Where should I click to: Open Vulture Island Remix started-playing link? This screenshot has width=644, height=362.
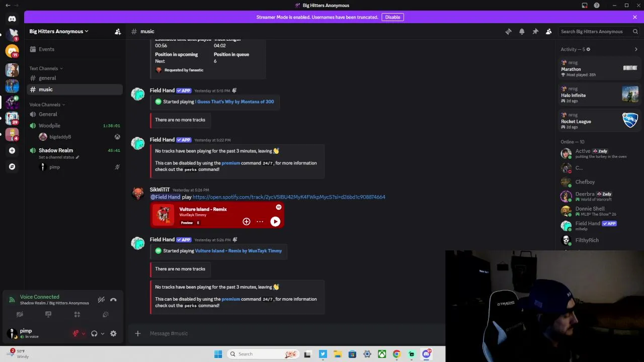pos(238,251)
